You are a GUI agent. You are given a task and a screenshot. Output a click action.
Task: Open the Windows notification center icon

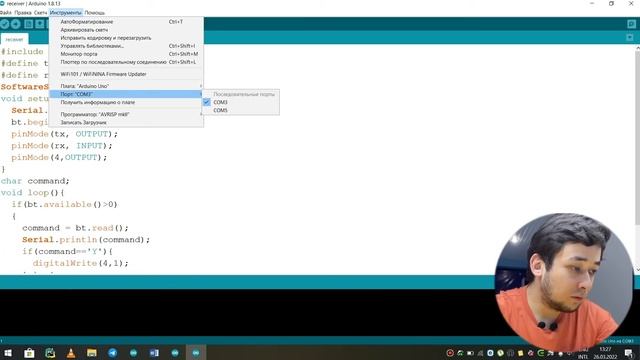629,353
